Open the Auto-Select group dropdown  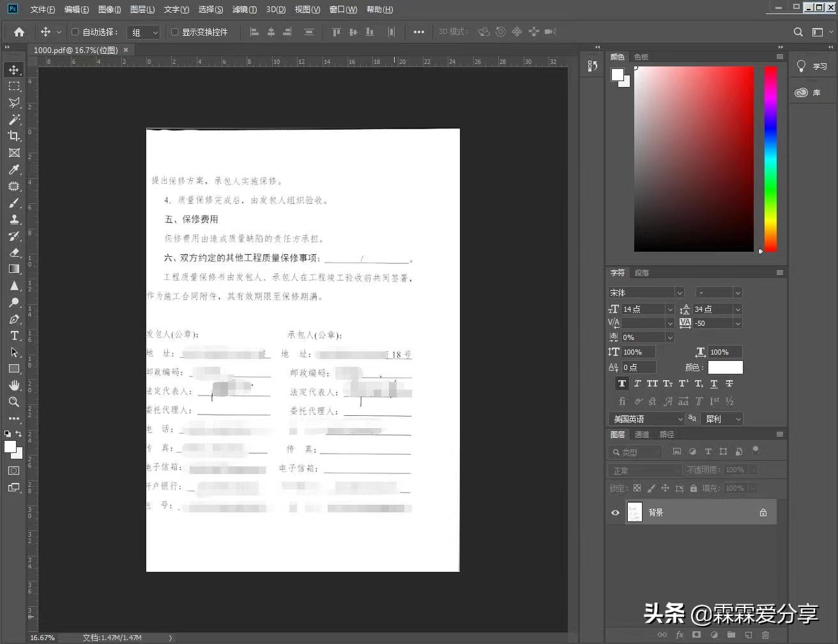(143, 32)
